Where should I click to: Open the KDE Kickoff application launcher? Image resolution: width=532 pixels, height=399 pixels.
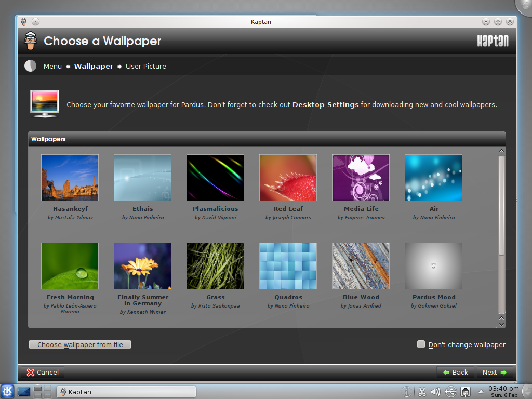click(x=7, y=392)
